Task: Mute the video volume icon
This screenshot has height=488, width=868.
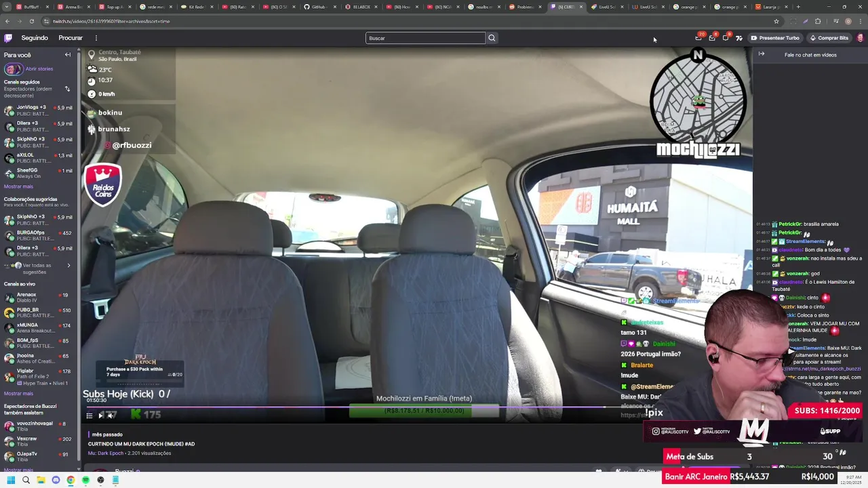Action: pyautogui.click(x=111, y=415)
